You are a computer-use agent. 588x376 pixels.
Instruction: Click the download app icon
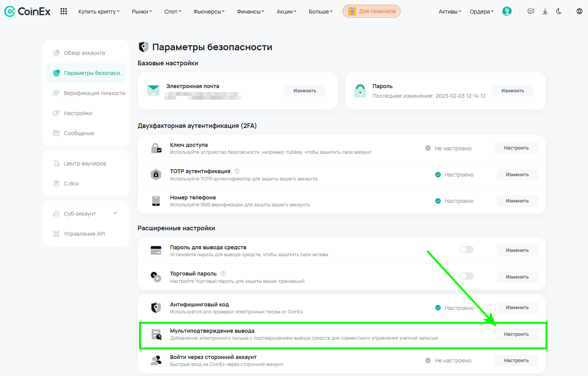click(545, 12)
